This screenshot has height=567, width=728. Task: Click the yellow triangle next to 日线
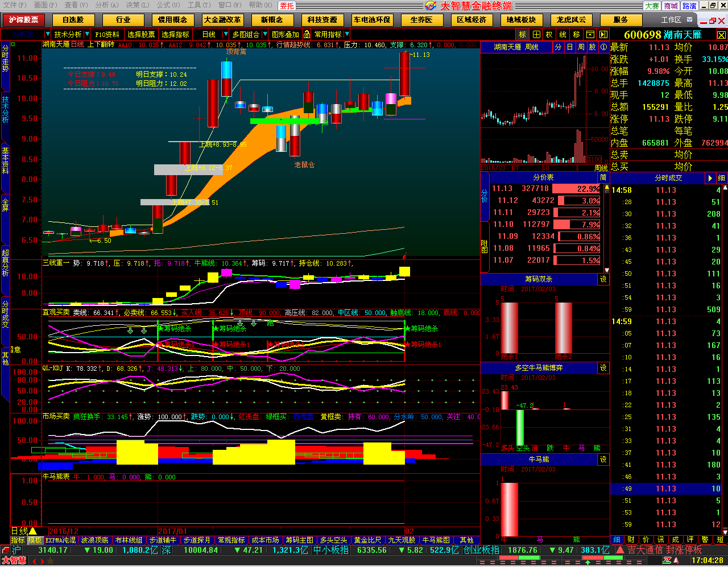coord(32,531)
